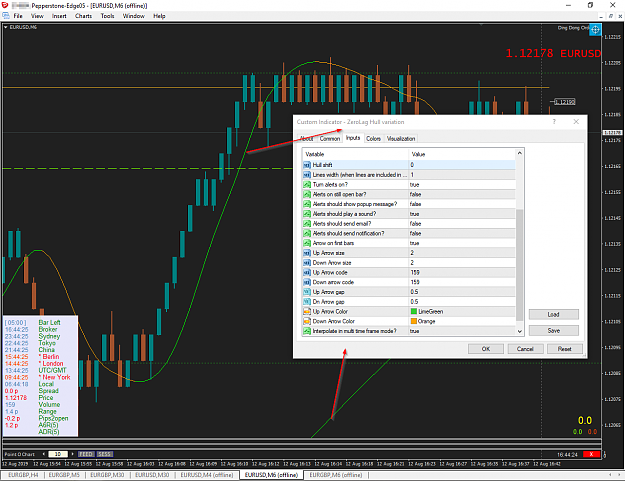Click the inputs list scroll down arrow

click(x=519, y=331)
